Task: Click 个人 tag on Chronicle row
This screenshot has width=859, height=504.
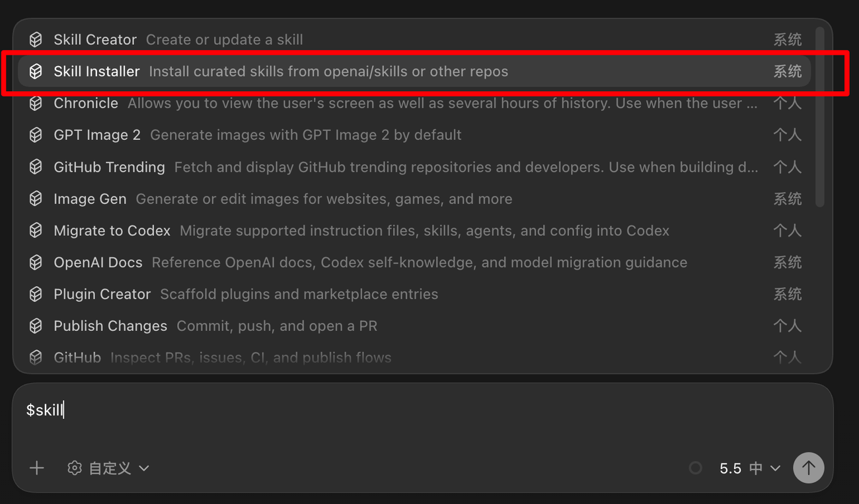Action: pos(788,103)
